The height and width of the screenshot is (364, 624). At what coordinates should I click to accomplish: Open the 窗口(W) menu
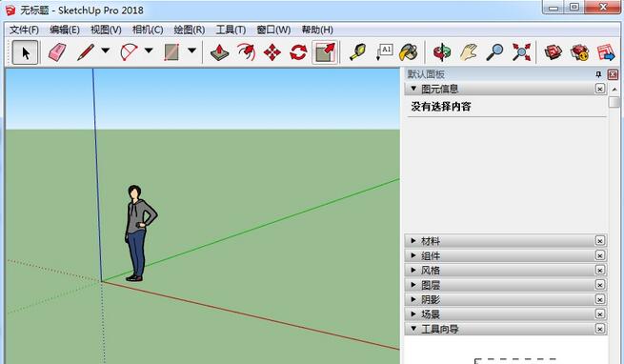[273, 30]
